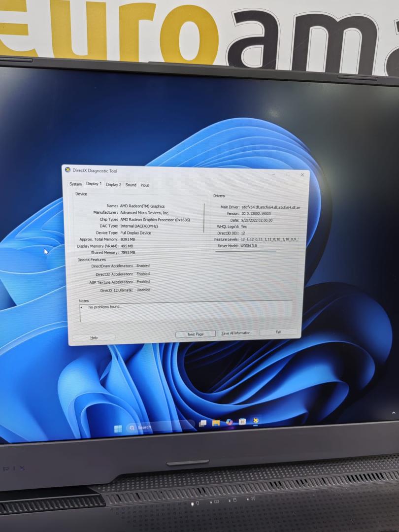Click the Drivers section horizontal scrollbar
399x532 pixels.
pyautogui.click(x=245, y=251)
